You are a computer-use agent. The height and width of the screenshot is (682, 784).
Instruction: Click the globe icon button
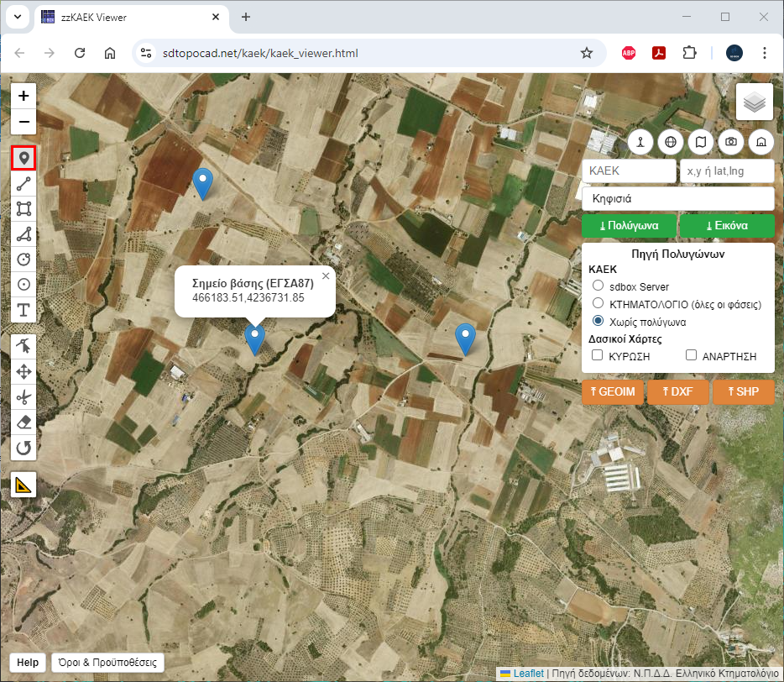click(671, 142)
